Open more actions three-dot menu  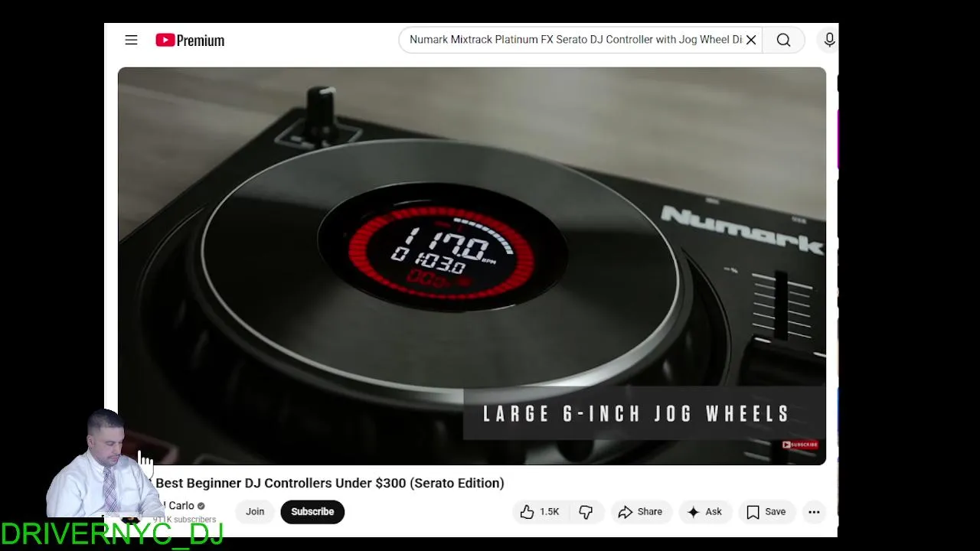814,512
